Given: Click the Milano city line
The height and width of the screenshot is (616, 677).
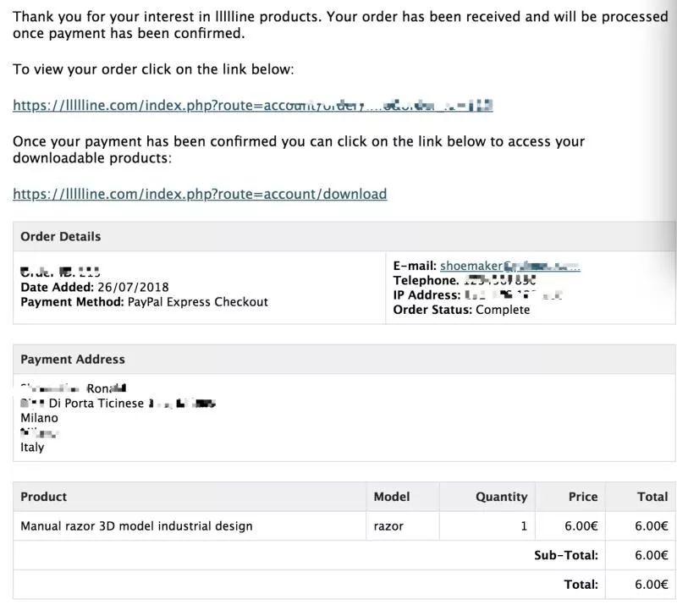Looking at the screenshot, I should tap(39, 418).
